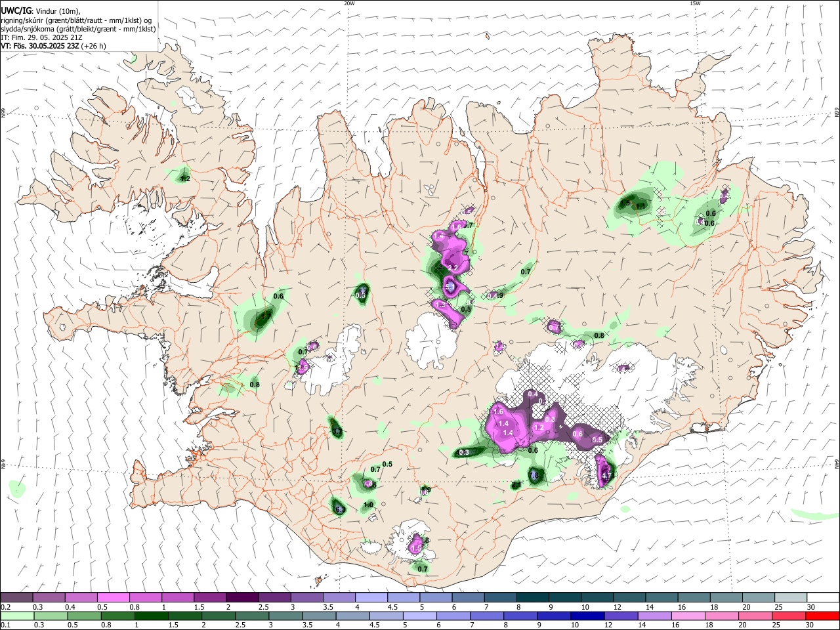Screen dimensions: 840x630
Task: Click the 'slydda/snjókoma' legend description line
Action: (x=78, y=29)
